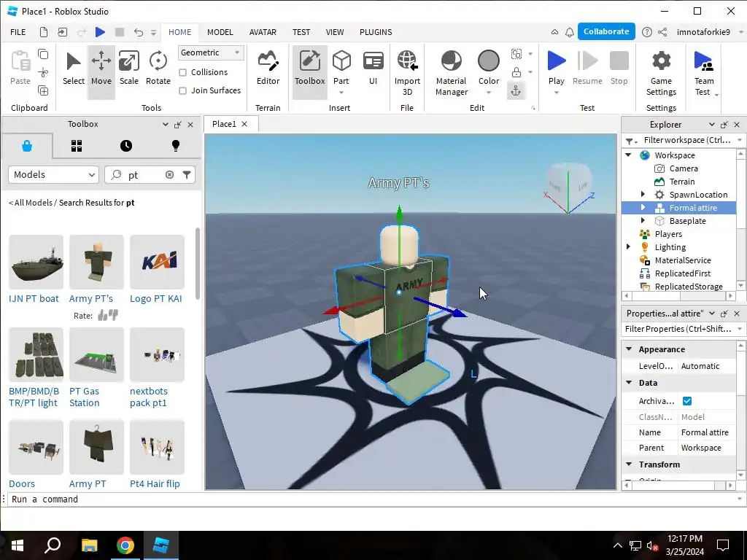
Task: Select Terrain in Explorer
Action: point(681,182)
